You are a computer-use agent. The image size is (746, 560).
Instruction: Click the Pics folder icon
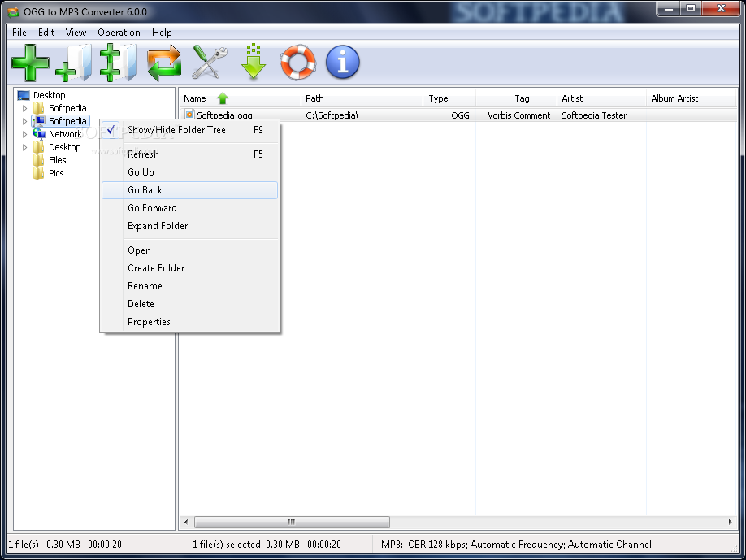[39, 173]
